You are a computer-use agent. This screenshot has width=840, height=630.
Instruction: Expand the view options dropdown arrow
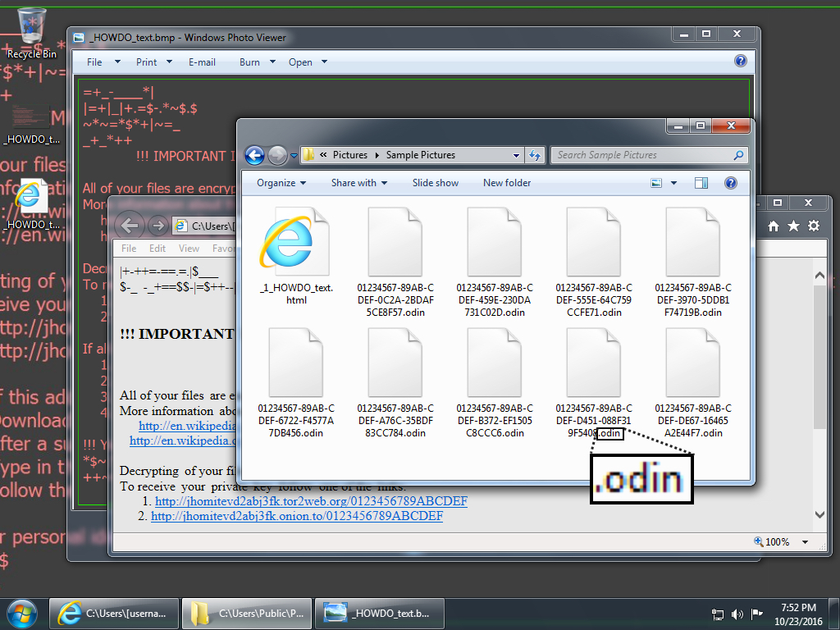click(674, 183)
